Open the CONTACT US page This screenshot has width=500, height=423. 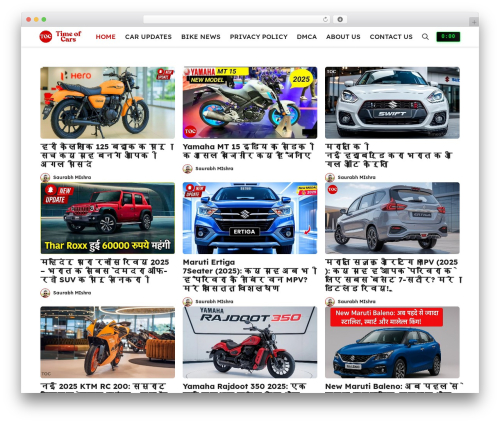pos(391,37)
